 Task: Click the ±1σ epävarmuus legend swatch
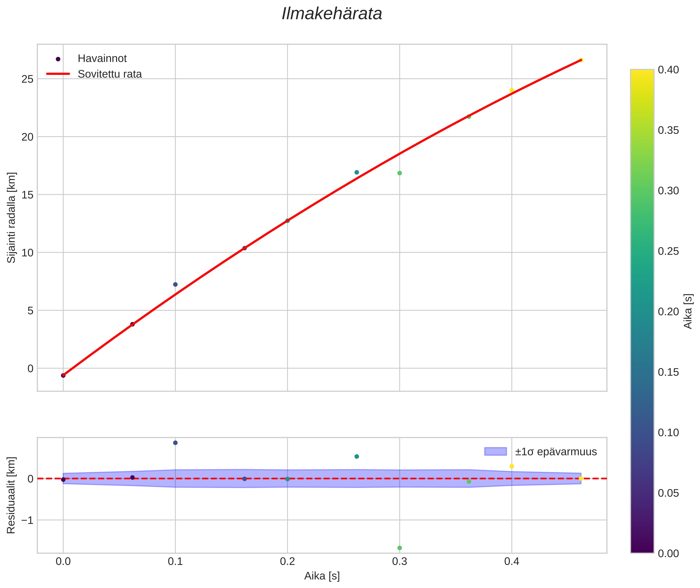click(495, 452)
